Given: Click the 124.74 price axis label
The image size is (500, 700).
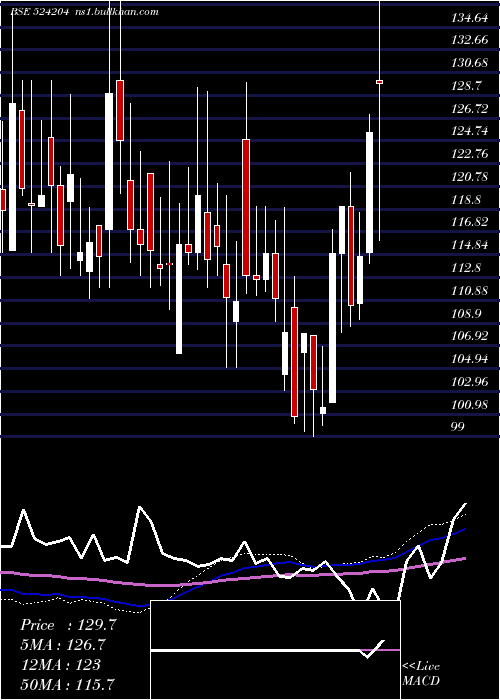Looking at the screenshot, I should coord(470,131).
